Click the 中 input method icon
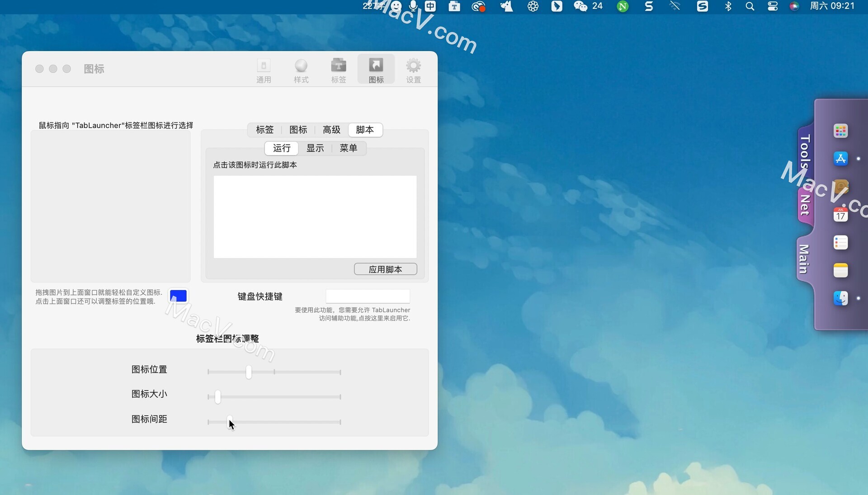This screenshot has width=868, height=495. tap(430, 6)
